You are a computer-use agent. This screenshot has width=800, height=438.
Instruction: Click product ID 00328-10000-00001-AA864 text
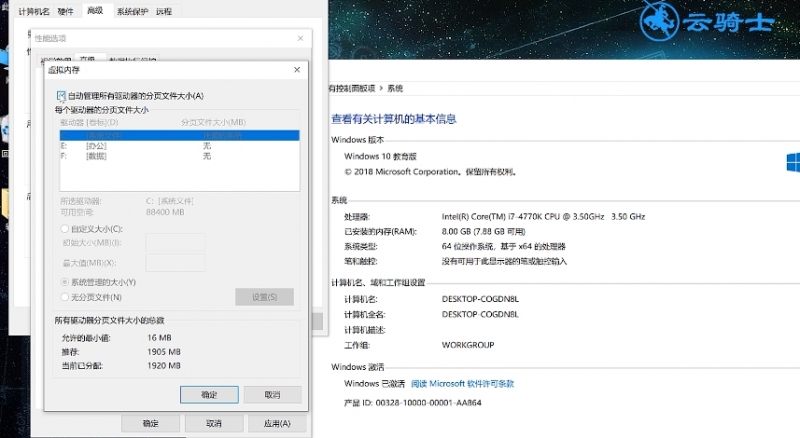pos(412,403)
